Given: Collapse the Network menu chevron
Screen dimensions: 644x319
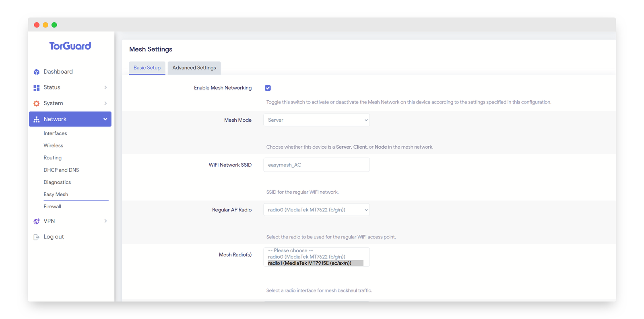Looking at the screenshot, I should click(x=105, y=119).
